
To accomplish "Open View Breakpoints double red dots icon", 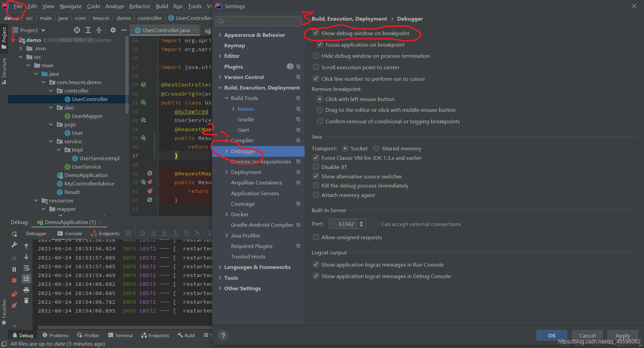I will (14, 294).
